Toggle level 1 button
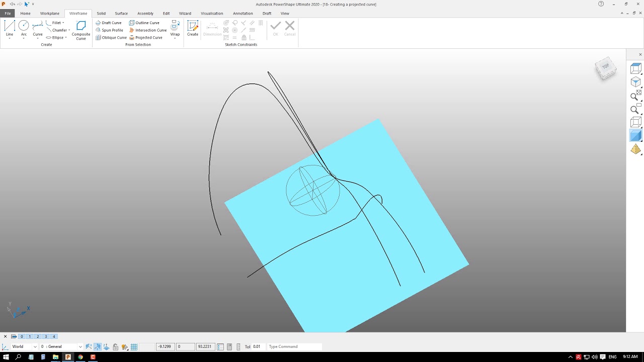Screen dimensions: 644x362 (x=30, y=336)
